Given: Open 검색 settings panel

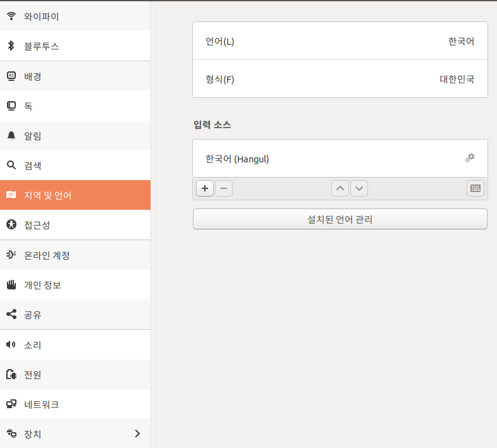Looking at the screenshot, I should point(75,166).
